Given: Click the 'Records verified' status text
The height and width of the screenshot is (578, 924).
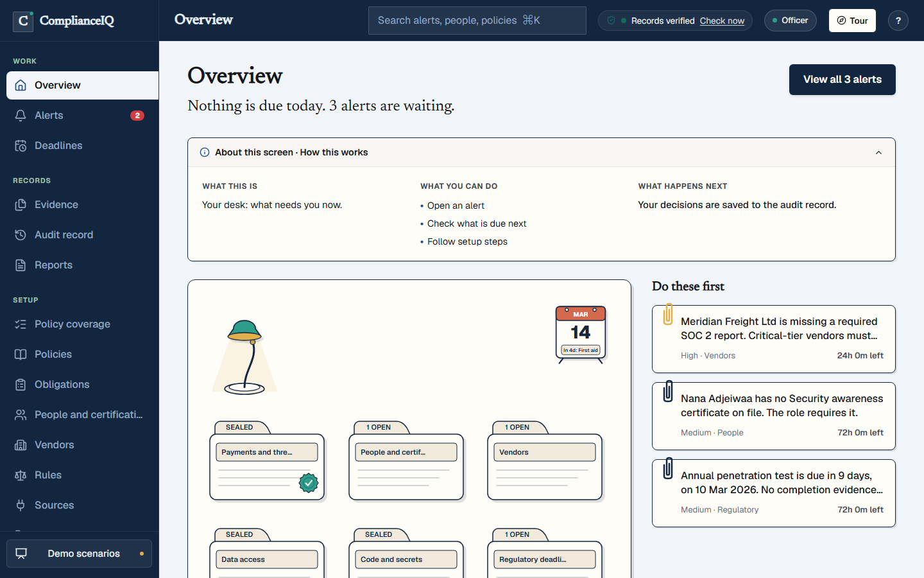Looking at the screenshot, I should point(663,21).
